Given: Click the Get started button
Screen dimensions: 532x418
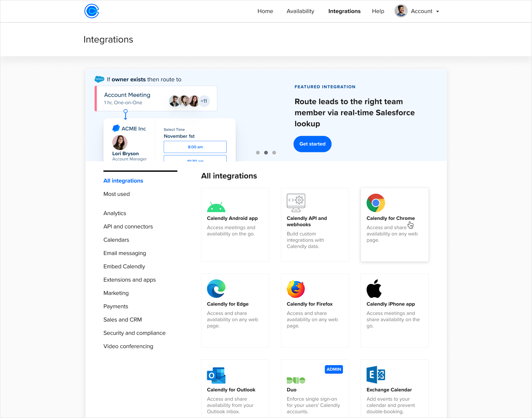Looking at the screenshot, I should coord(312,144).
